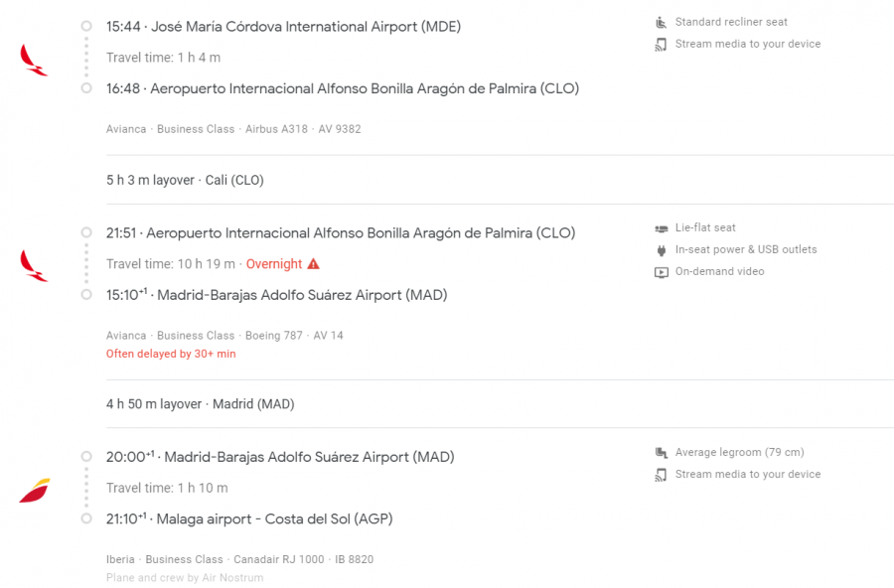This screenshot has height=588, width=894.
Task: Click the On-demand video icon
Action: [x=662, y=272]
